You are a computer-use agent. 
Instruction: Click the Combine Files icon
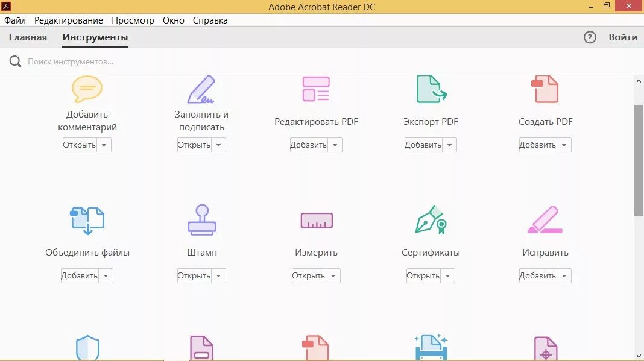(87, 221)
